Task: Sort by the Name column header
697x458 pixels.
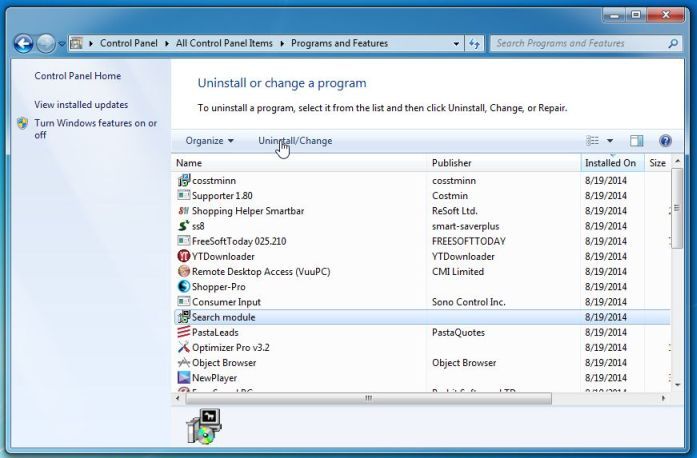Action: click(x=299, y=163)
